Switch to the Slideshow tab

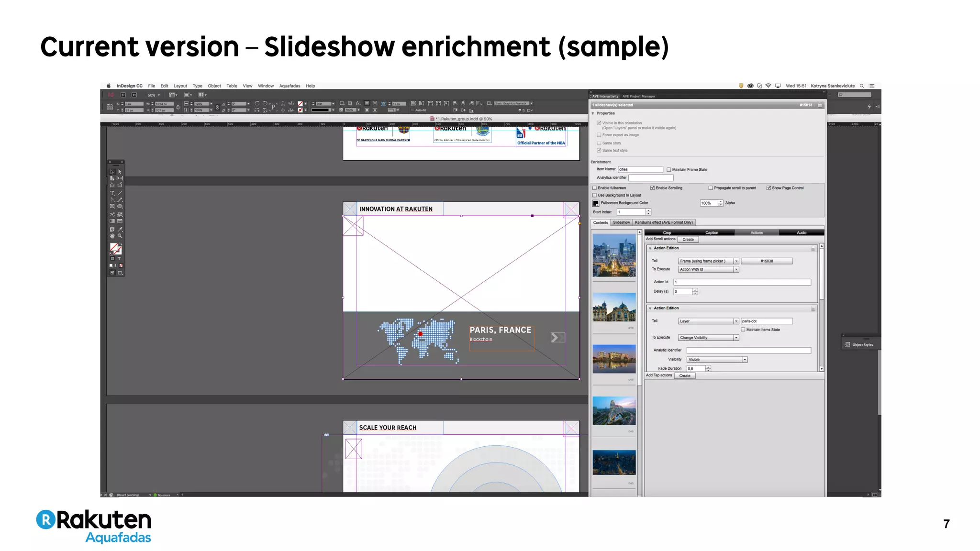click(x=622, y=222)
